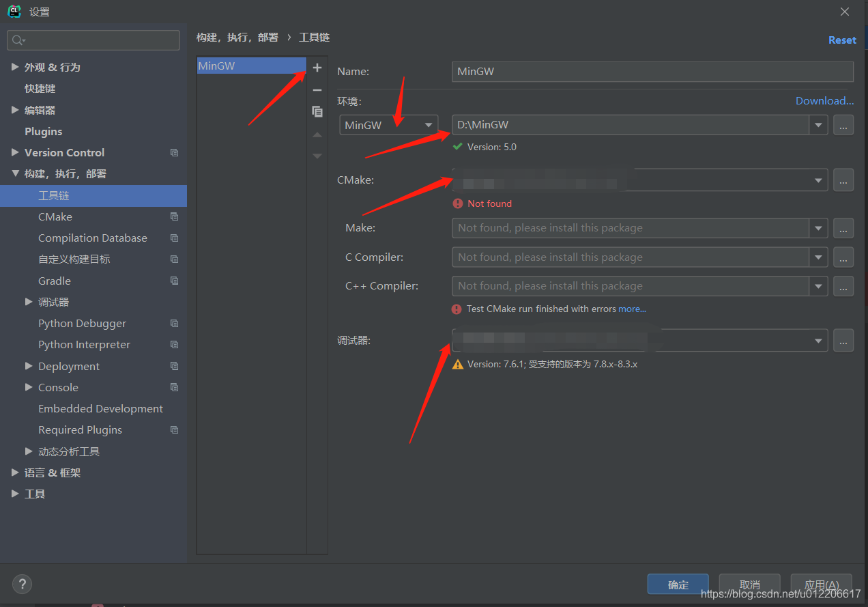Move the toolchain up in the list
The width and height of the screenshot is (868, 607).
click(317, 135)
